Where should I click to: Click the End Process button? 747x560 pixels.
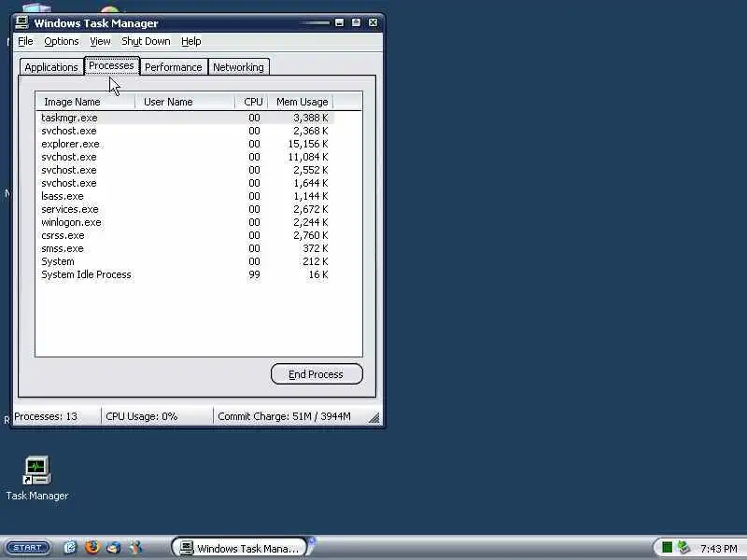[317, 374]
